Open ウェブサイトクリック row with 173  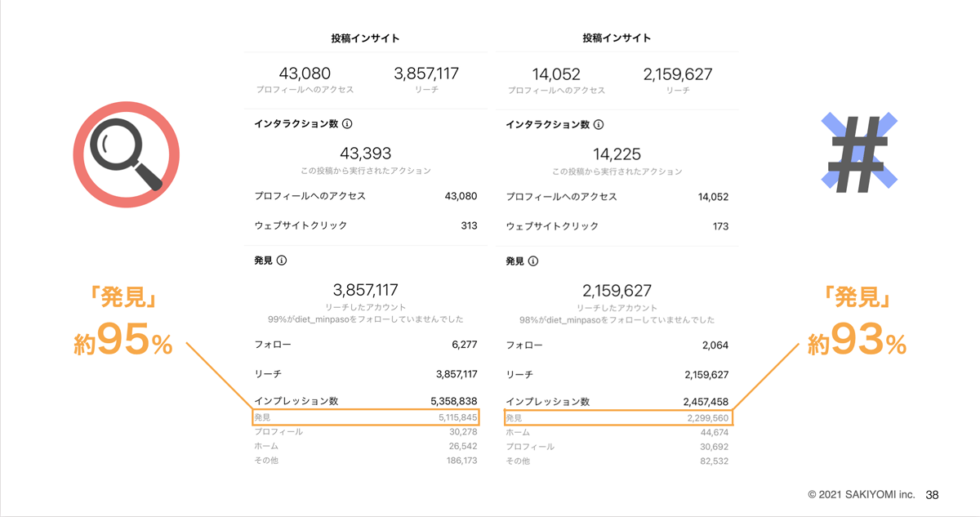(x=617, y=225)
